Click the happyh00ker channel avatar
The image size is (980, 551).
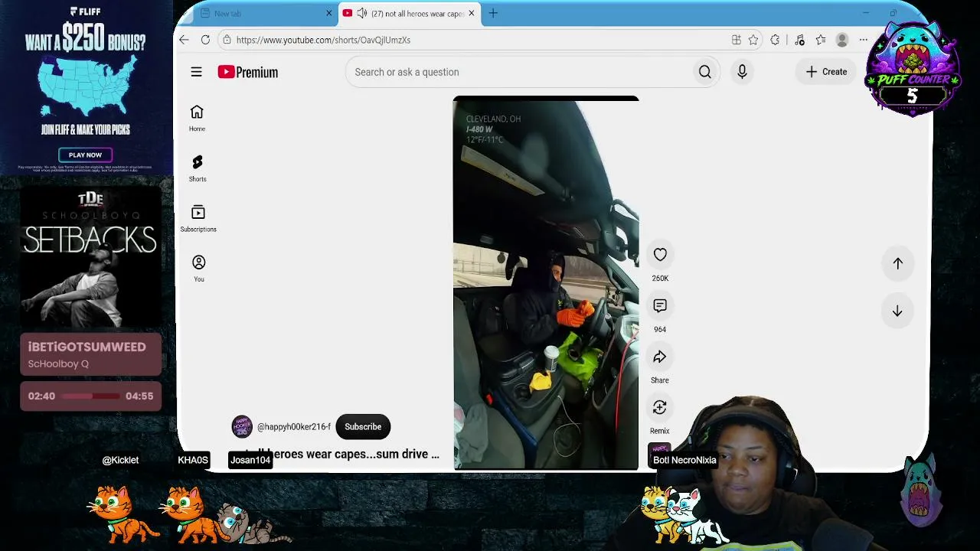pyautogui.click(x=242, y=426)
